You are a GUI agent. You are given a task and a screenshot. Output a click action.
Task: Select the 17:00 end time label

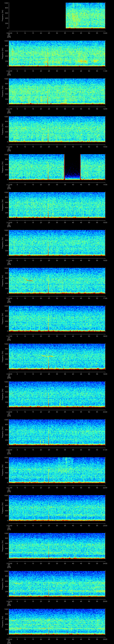pyautogui.click(x=105, y=298)
